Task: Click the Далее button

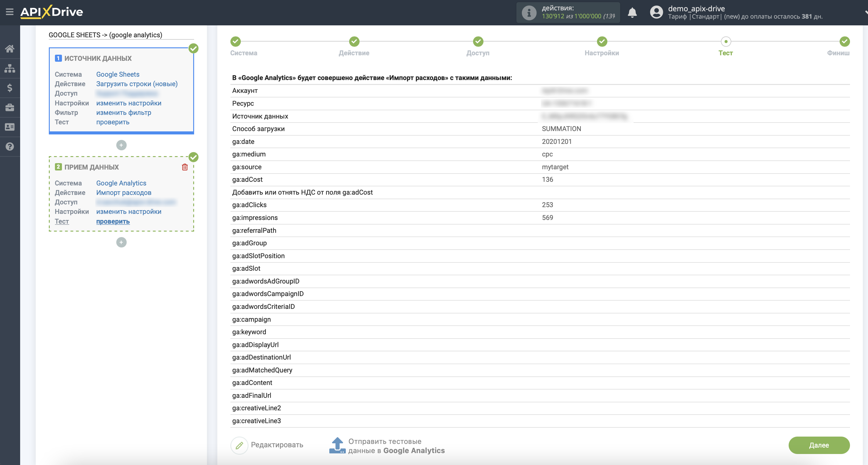Action: [x=819, y=445]
